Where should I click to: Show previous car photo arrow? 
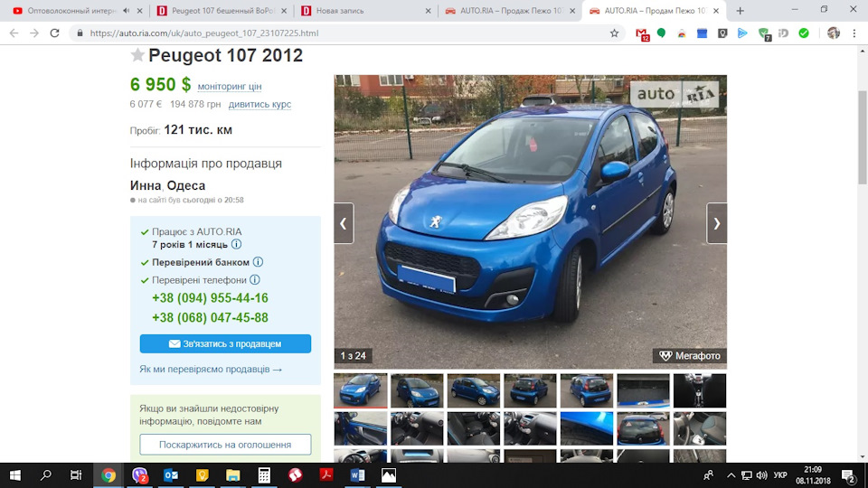click(x=344, y=223)
